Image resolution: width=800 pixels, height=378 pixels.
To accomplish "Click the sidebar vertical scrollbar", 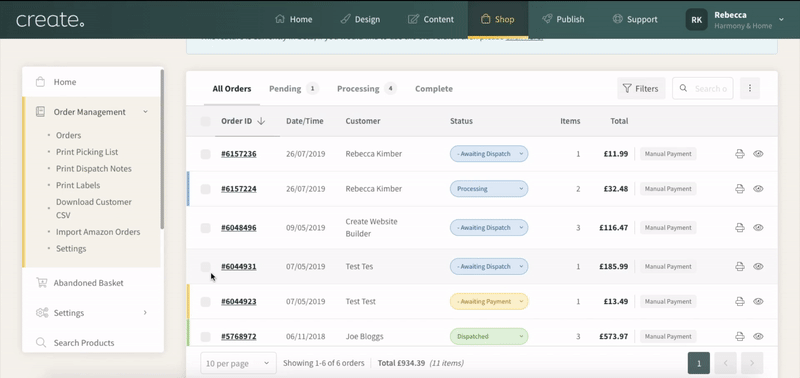I will [x=162, y=148].
